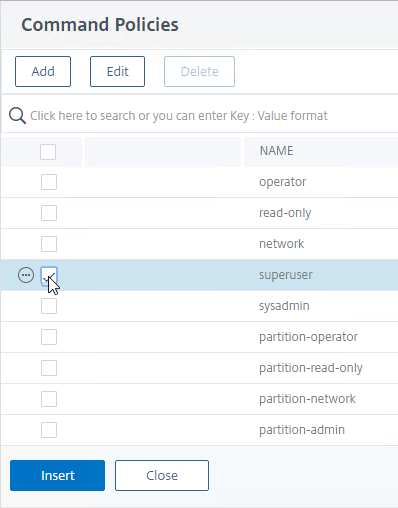
Task: Check the partition-operator checkbox
Action: pyautogui.click(x=49, y=337)
